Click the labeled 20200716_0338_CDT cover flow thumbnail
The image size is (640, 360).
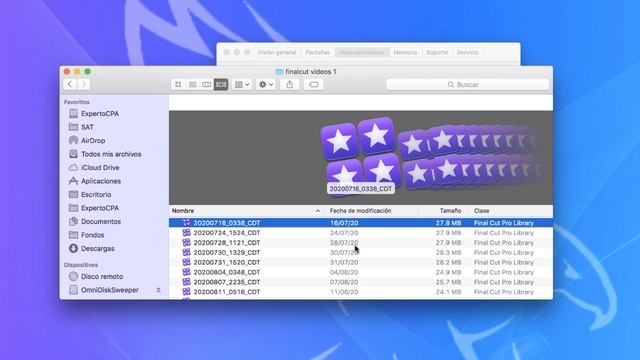tap(360, 157)
